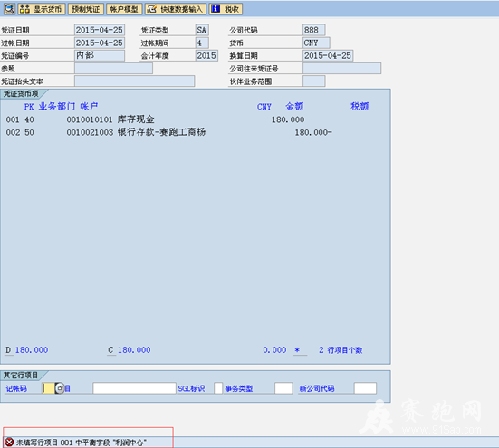The image size is (499, 448).
Task: Click the red error icon in status bar
Action: point(10,442)
